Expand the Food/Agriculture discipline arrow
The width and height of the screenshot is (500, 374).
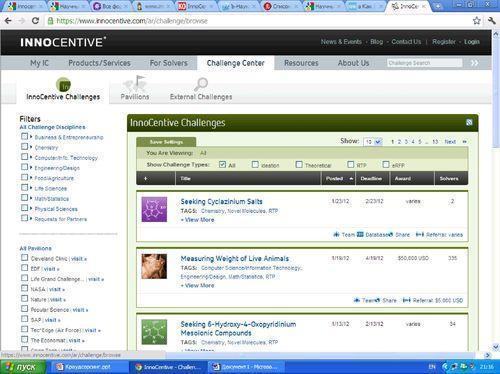(31, 177)
